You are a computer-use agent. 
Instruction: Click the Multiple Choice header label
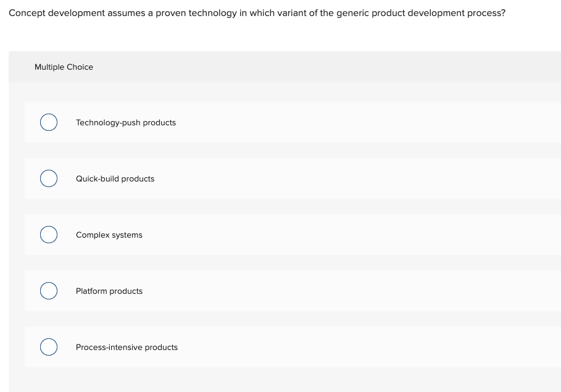click(64, 67)
